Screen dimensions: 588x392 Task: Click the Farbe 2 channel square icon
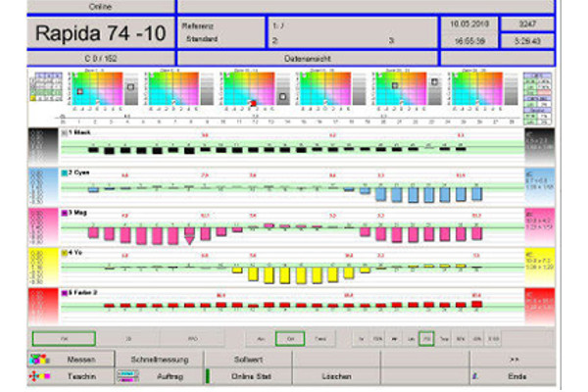coord(64,291)
